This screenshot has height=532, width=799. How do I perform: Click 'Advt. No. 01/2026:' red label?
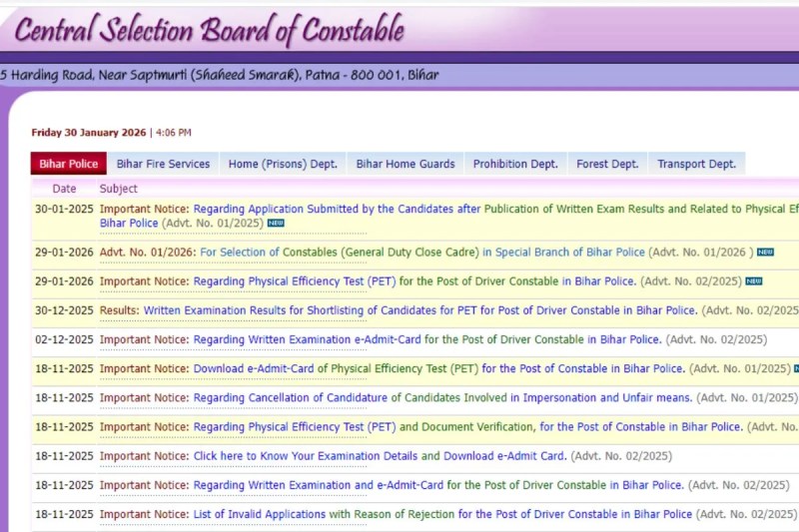coord(148,252)
